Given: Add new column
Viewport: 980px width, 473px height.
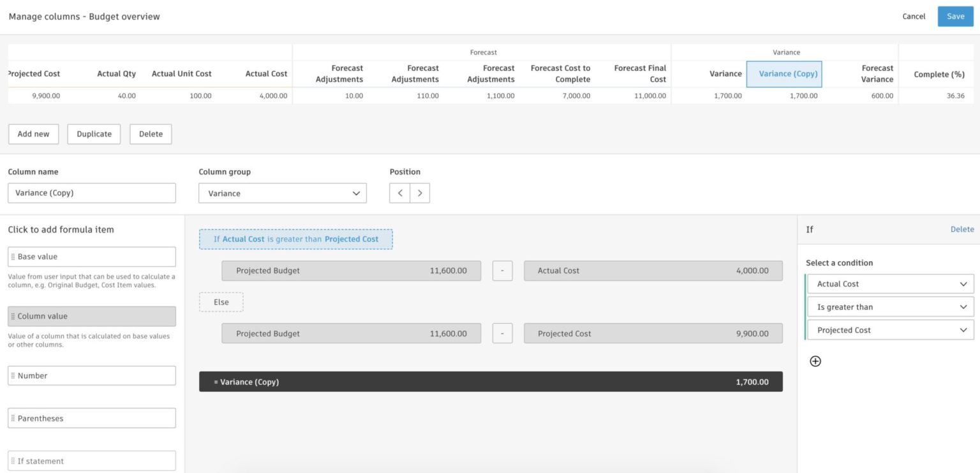Looking at the screenshot, I should [x=33, y=134].
